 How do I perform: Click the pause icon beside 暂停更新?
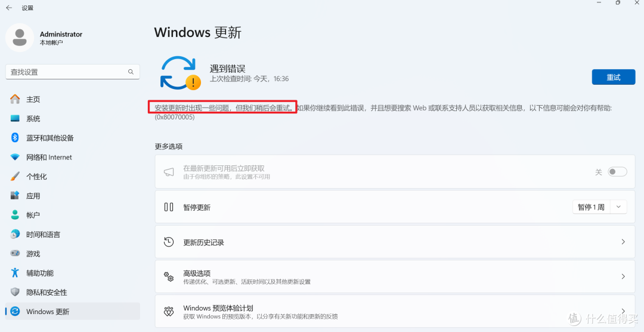(x=169, y=207)
